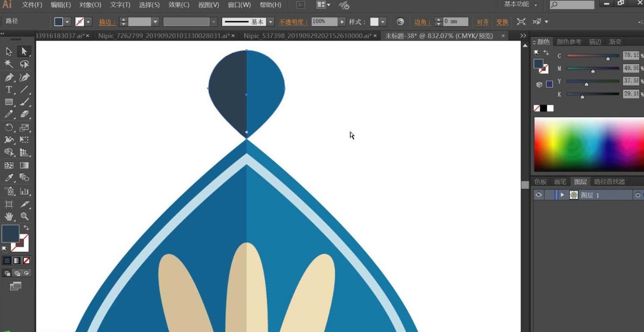Expand the 图层 1 layer contents
The width and height of the screenshot is (644, 332).
point(562,195)
